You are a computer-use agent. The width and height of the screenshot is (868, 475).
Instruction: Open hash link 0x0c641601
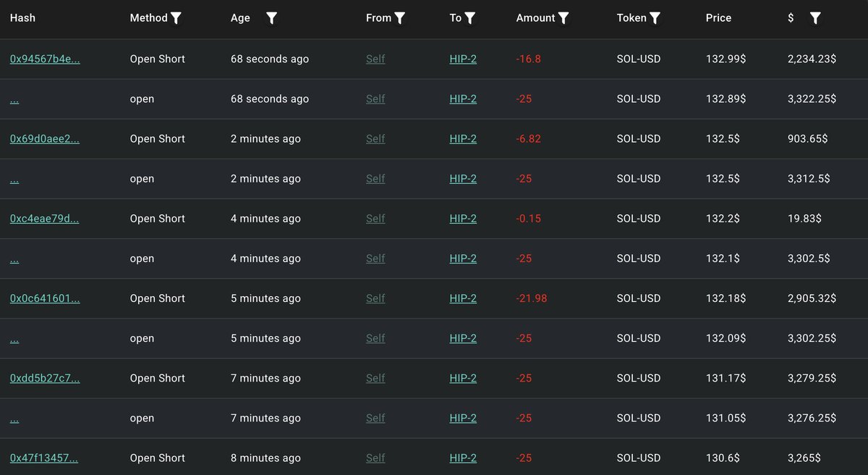click(45, 298)
